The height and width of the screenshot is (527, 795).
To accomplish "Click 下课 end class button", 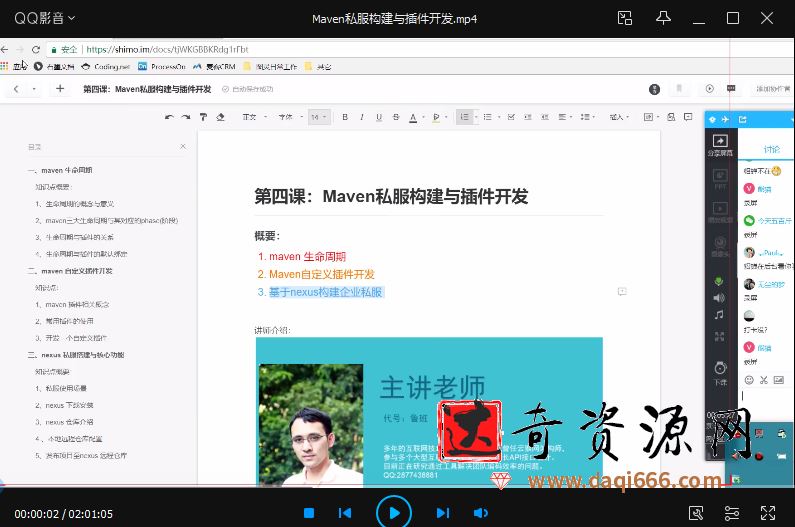I will [x=720, y=373].
